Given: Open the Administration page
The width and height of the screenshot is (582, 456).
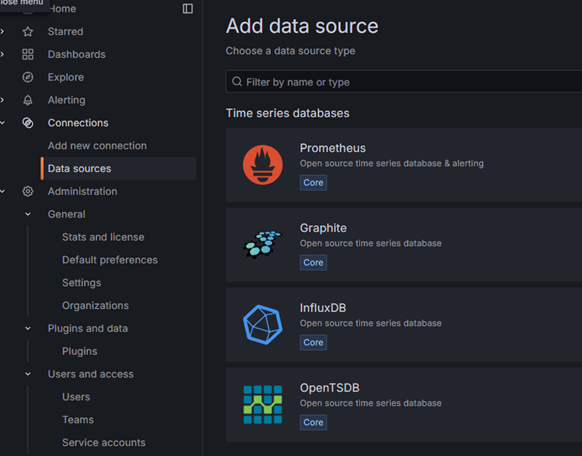Looking at the screenshot, I should (x=82, y=191).
